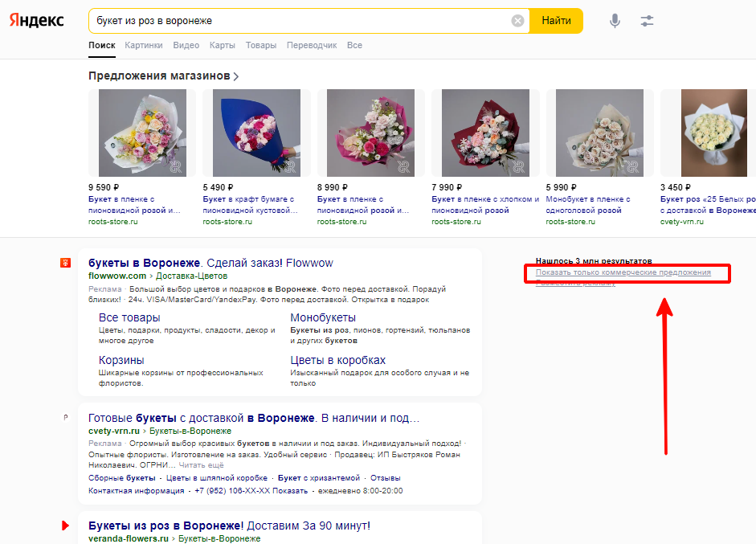Viewport: 756px width, 544px height.
Task: Expand the second ad with Читать ещё
Action: [201, 465]
